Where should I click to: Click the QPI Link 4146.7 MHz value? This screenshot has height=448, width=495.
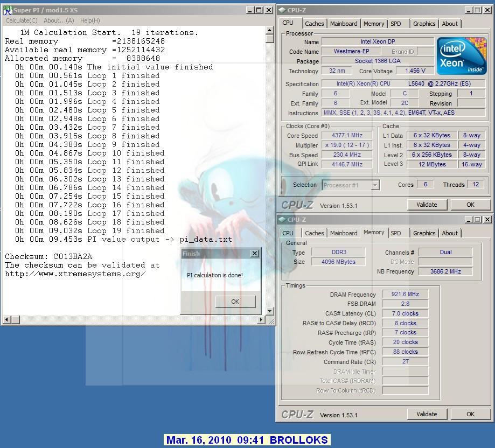tap(347, 164)
